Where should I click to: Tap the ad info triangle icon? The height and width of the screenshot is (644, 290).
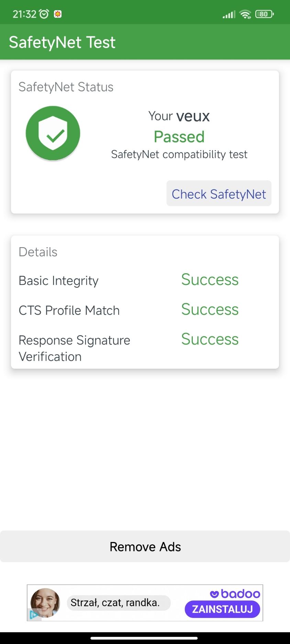click(x=33, y=614)
